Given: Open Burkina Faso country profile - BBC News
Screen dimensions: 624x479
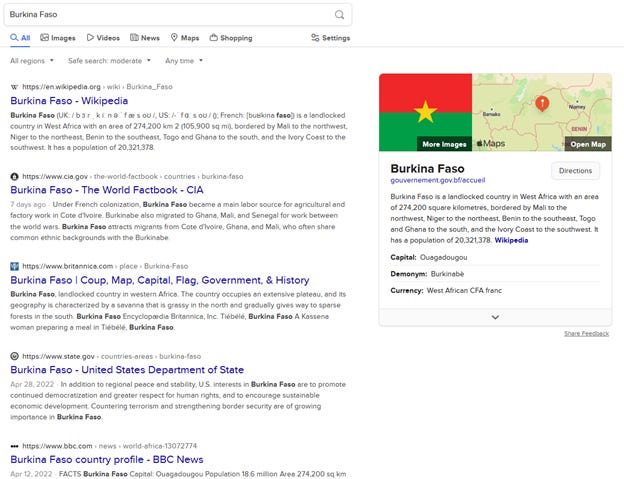Looking at the screenshot, I should (107, 460).
